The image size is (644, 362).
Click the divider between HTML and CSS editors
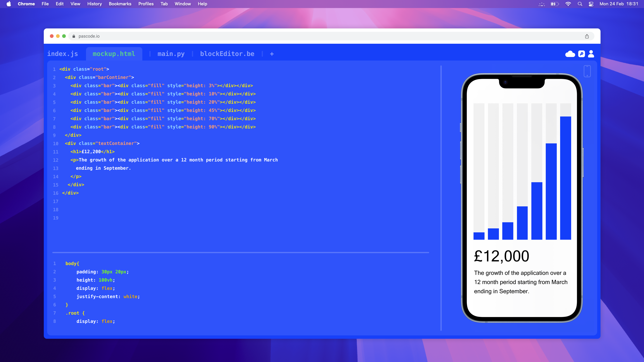(240, 253)
